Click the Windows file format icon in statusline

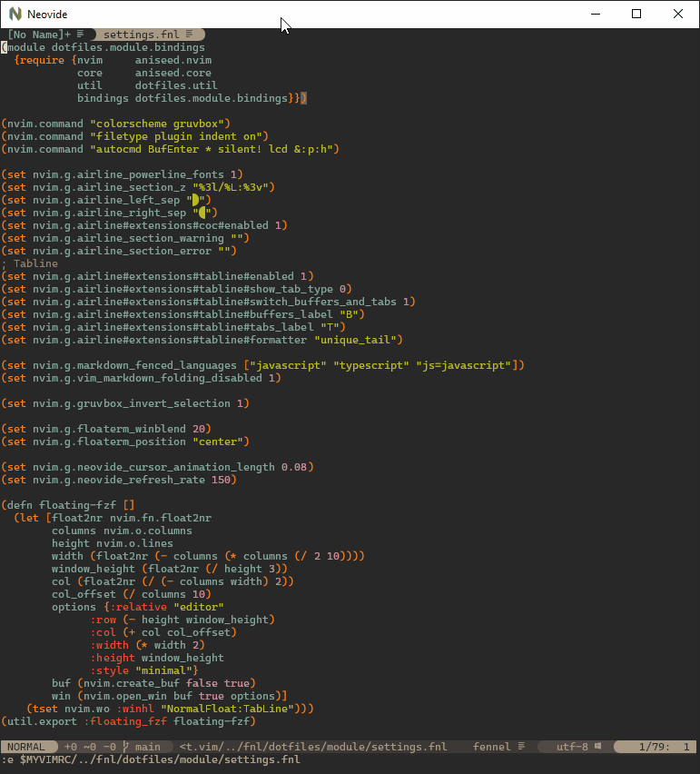coord(598,747)
